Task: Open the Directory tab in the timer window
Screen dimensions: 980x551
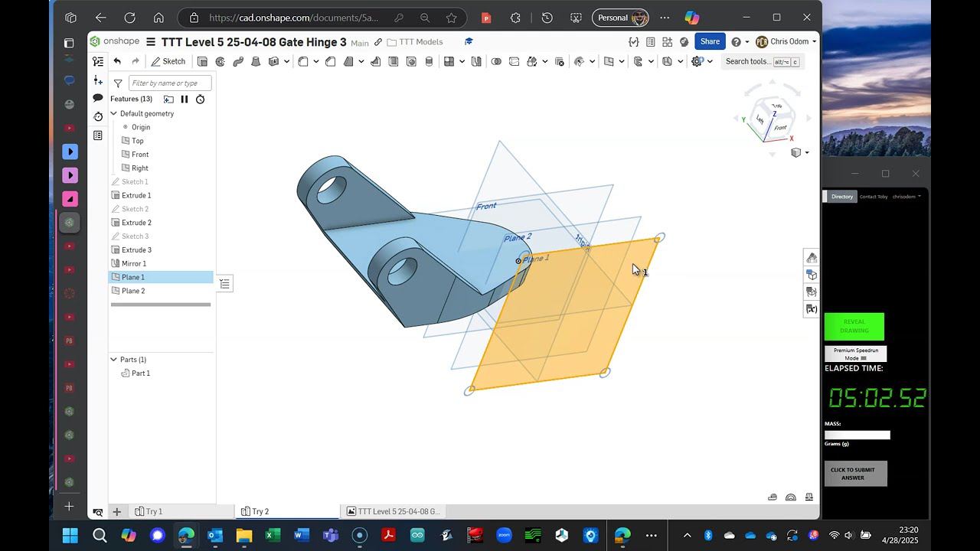Action: tap(841, 197)
